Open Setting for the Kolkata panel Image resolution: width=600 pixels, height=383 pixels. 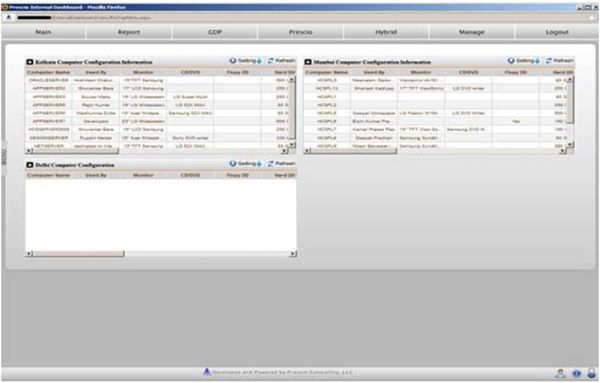pos(246,61)
